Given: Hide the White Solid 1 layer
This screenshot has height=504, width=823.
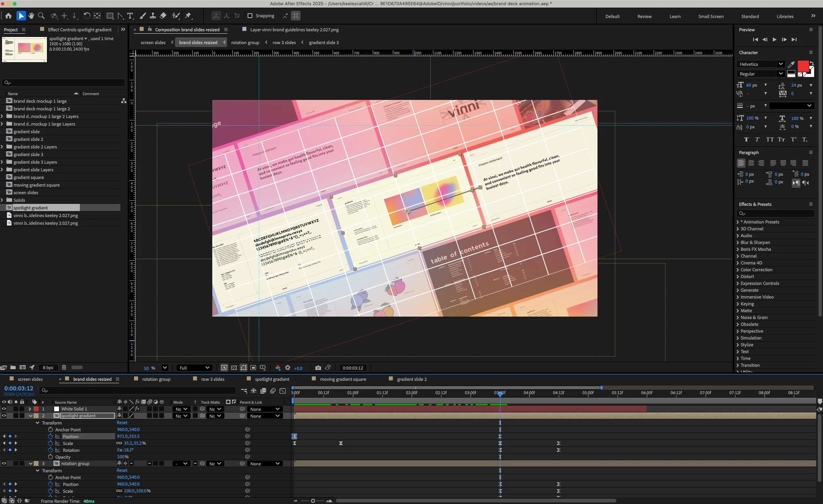Looking at the screenshot, I should coord(4,409).
